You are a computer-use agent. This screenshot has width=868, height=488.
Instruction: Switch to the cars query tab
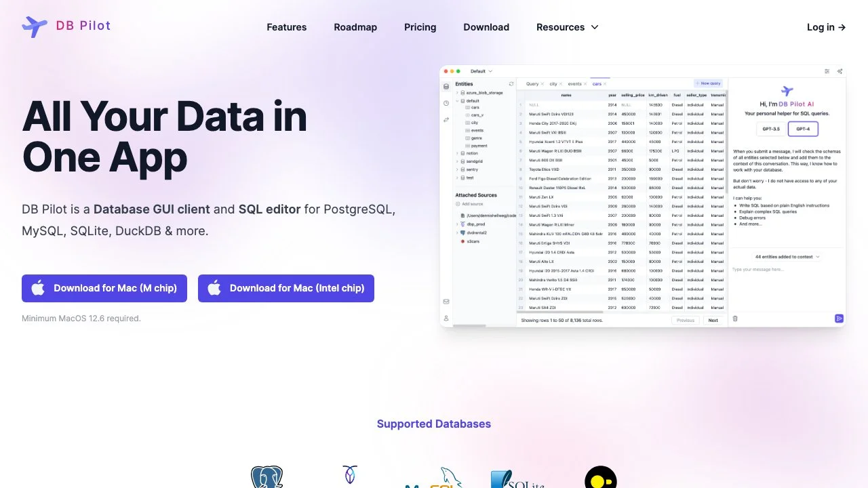click(597, 84)
